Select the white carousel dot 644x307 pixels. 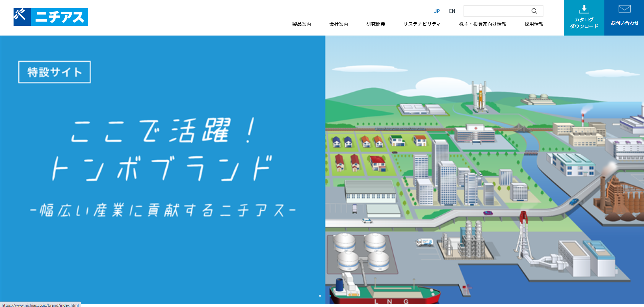(320, 296)
